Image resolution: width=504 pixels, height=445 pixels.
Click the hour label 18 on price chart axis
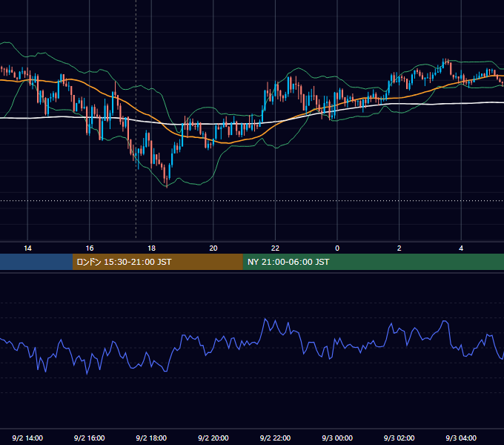151,248
